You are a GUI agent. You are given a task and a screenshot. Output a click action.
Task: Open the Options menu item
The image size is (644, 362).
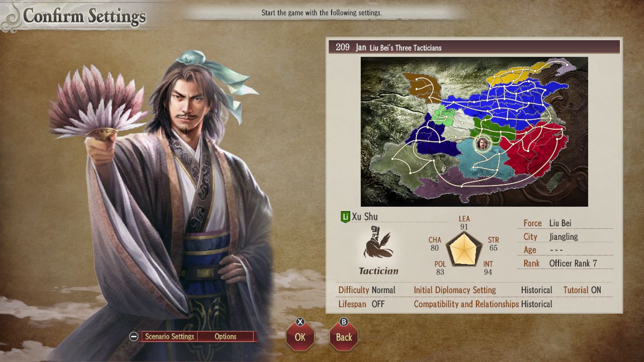pyautogui.click(x=225, y=337)
